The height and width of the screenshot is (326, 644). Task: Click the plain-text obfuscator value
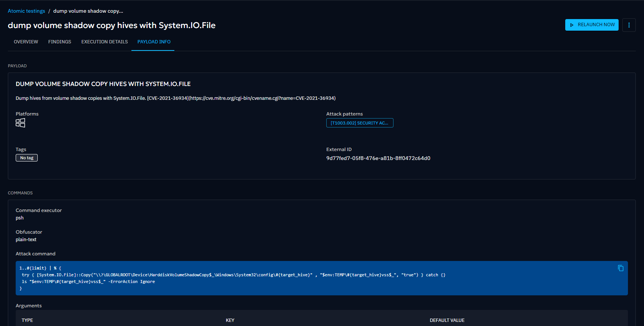click(x=26, y=240)
